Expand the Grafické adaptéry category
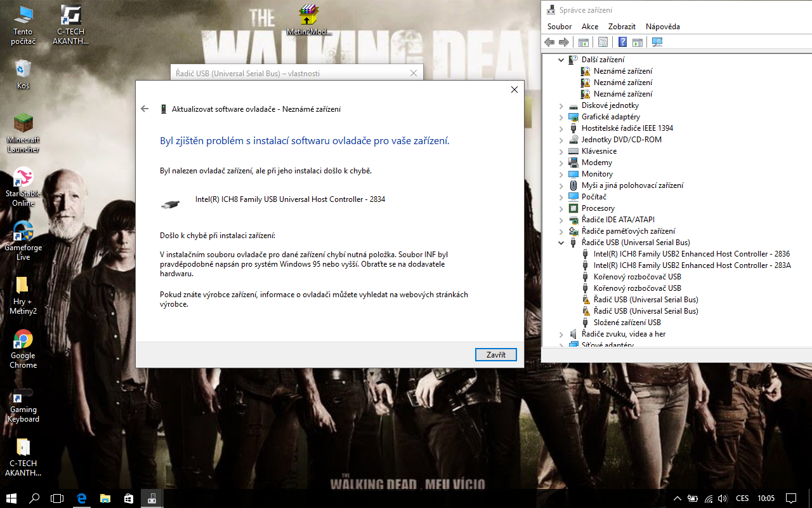 (561, 117)
